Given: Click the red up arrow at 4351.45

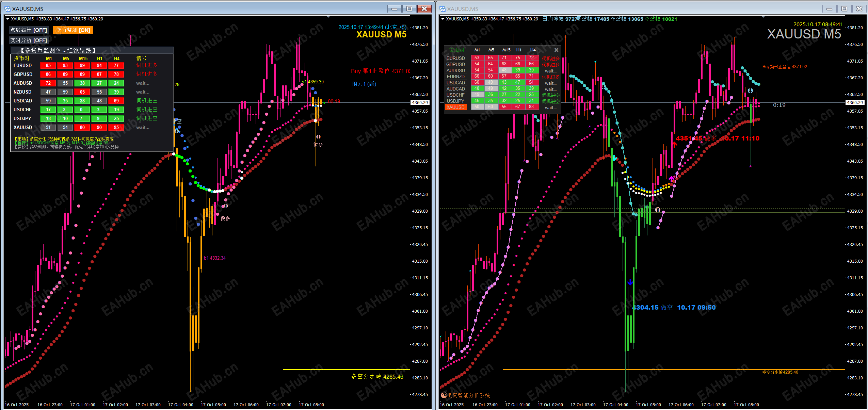Looking at the screenshot, I should [674, 145].
